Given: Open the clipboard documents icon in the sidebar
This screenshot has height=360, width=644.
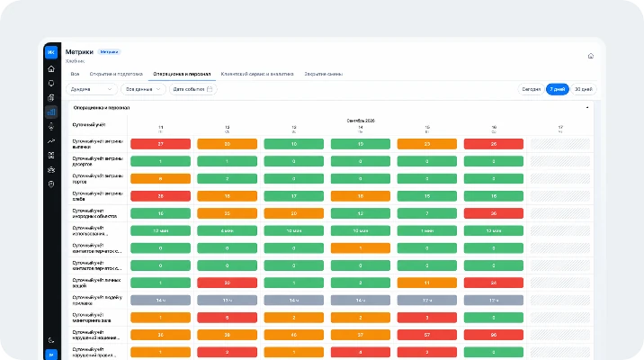Looking at the screenshot, I should coord(51,97).
